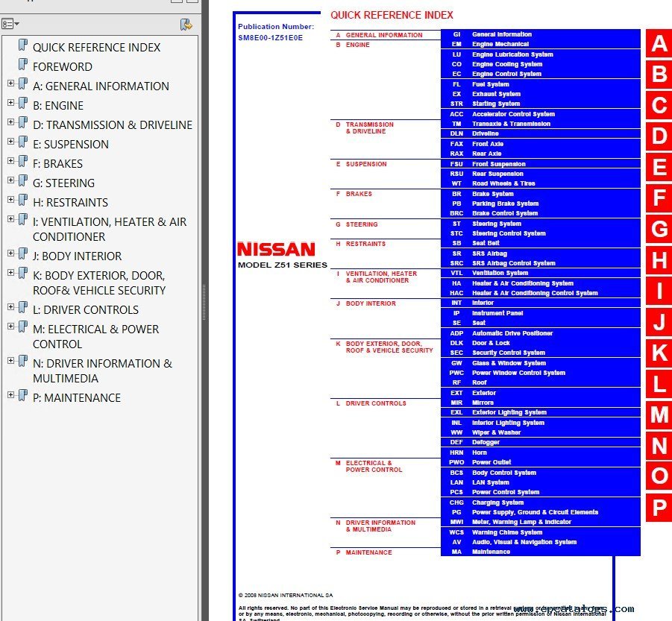
Task: Expand the E: SUSPENSION bookmark
Action: (x=10, y=142)
